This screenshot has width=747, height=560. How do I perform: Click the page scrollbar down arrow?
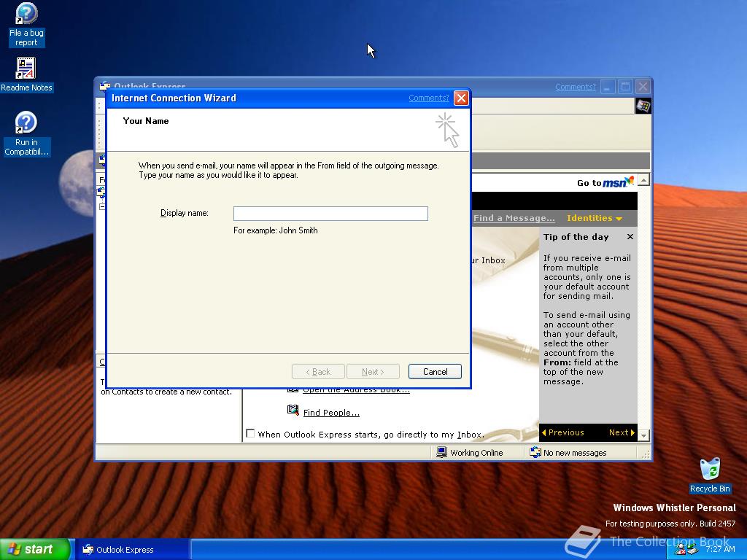[x=643, y=435]
